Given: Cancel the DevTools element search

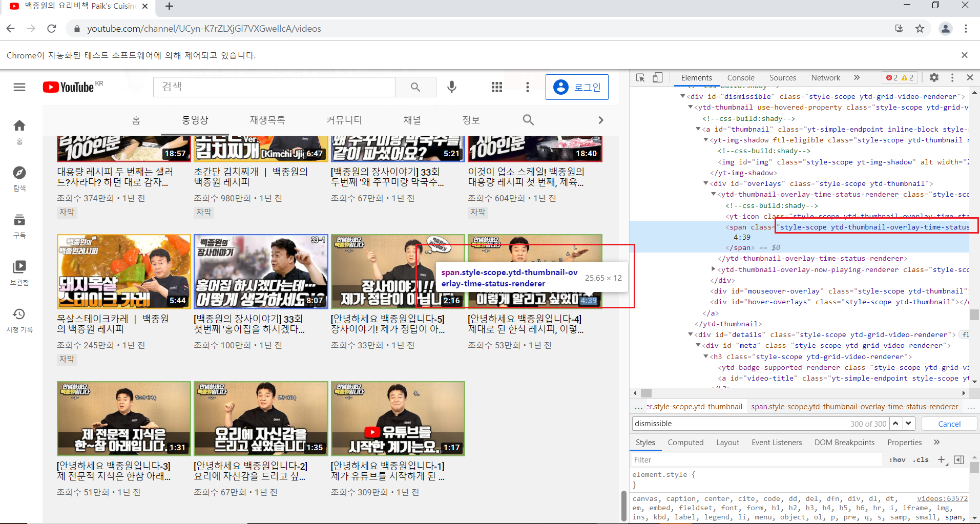Looking at the screenshot, I should pos(949,424).
